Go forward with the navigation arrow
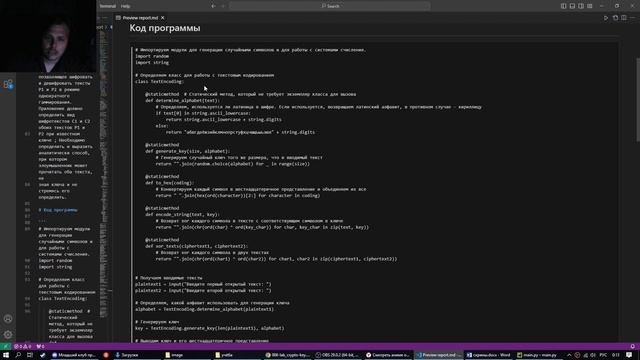 pyautogui.click(x=223, y=6)
